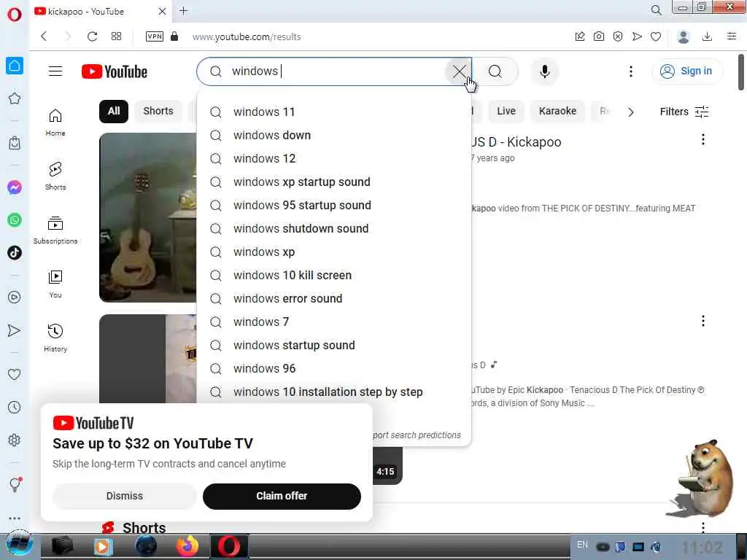This screenshot has width=747, height=560.
Task: Open History in the YouTube sidebar
Action: point(55,338)
